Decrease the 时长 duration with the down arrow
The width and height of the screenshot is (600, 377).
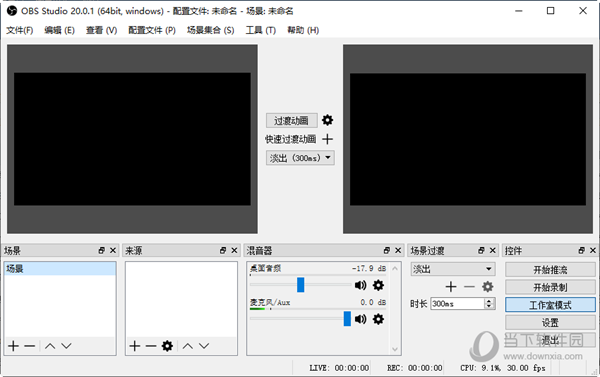coord(489,306)
